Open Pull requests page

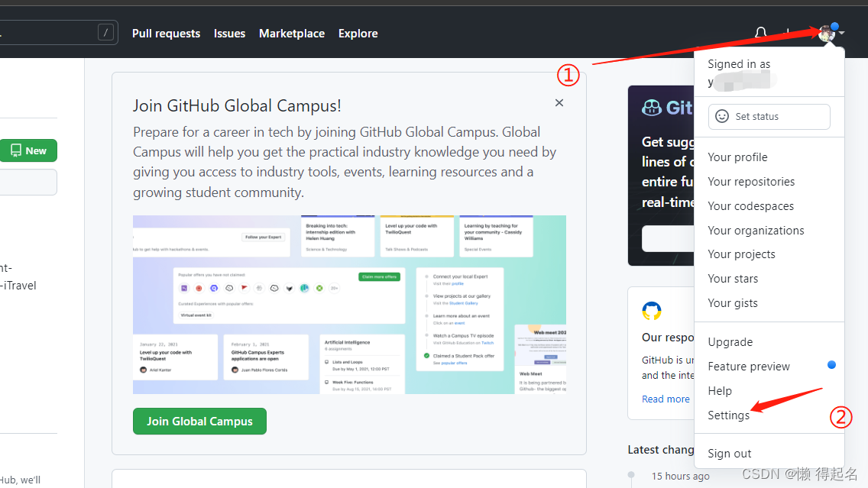166,33
